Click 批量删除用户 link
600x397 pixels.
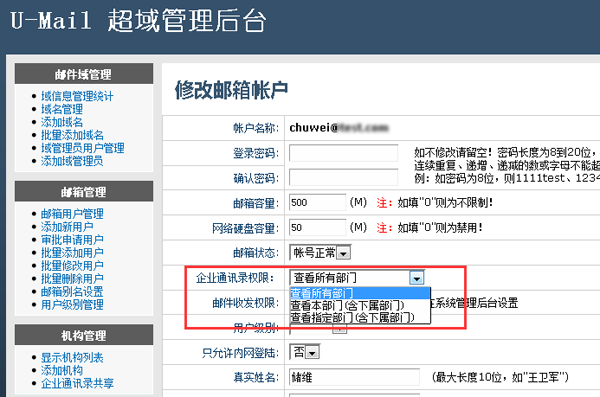click(x=72, y=279)
